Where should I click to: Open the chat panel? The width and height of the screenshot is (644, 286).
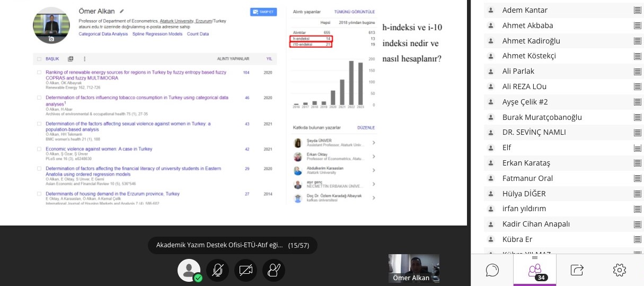492,270
